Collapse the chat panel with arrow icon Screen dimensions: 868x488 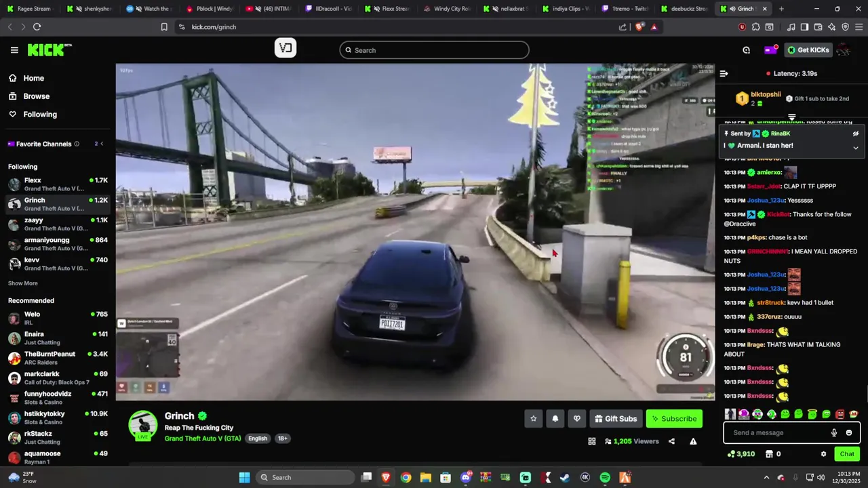click(724, 73)
